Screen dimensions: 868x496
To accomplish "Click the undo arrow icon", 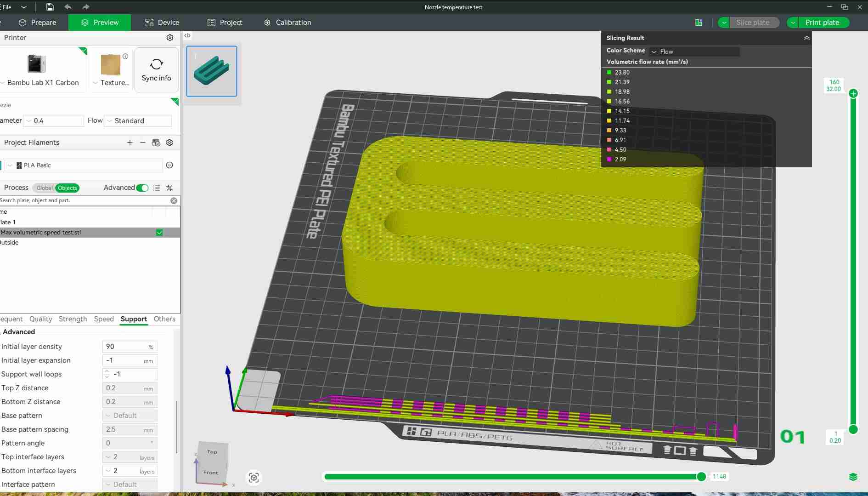I will pyautogui.click(x=68, y=7).
